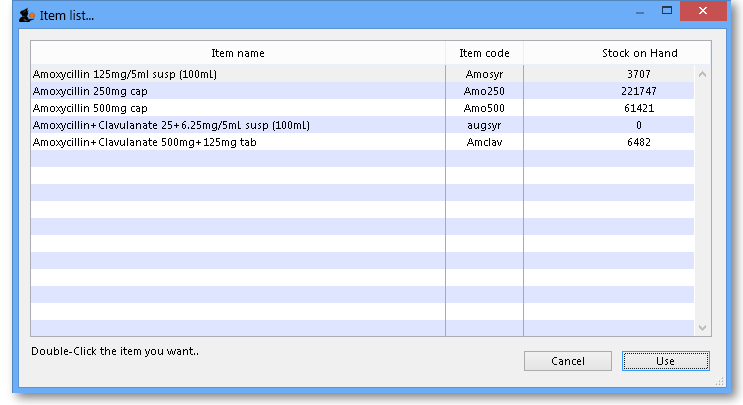Click the scrollbar down arrow
743x405 pixels.
pos(702,327)
